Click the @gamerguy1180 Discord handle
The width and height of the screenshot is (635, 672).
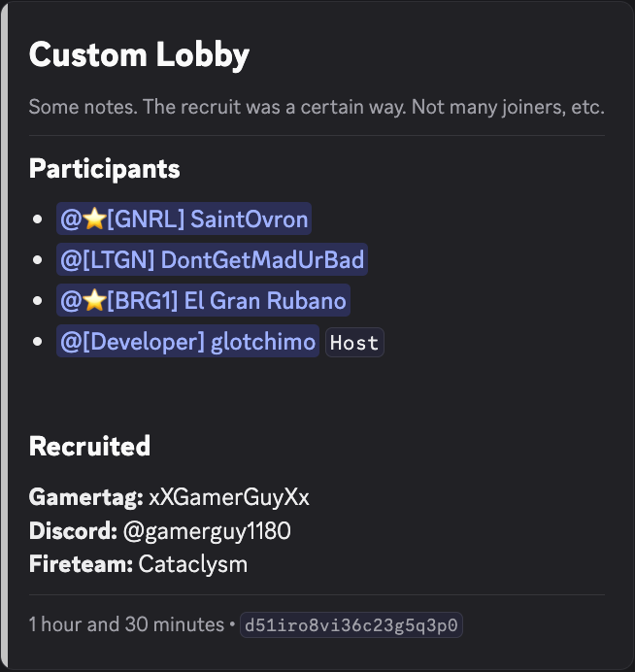[x=207, y=530]
